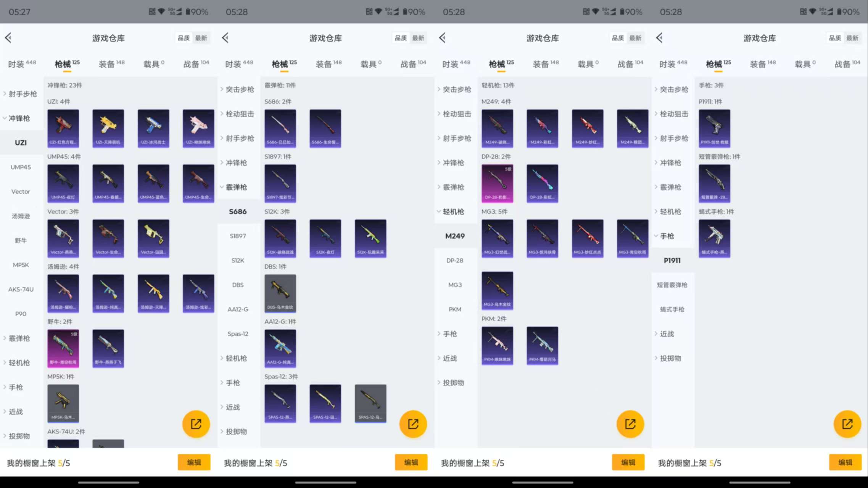Screen dimensions: 868x488
Task: Select UMP45 in the weapon sidebar list
Action: tap(20, 167)
